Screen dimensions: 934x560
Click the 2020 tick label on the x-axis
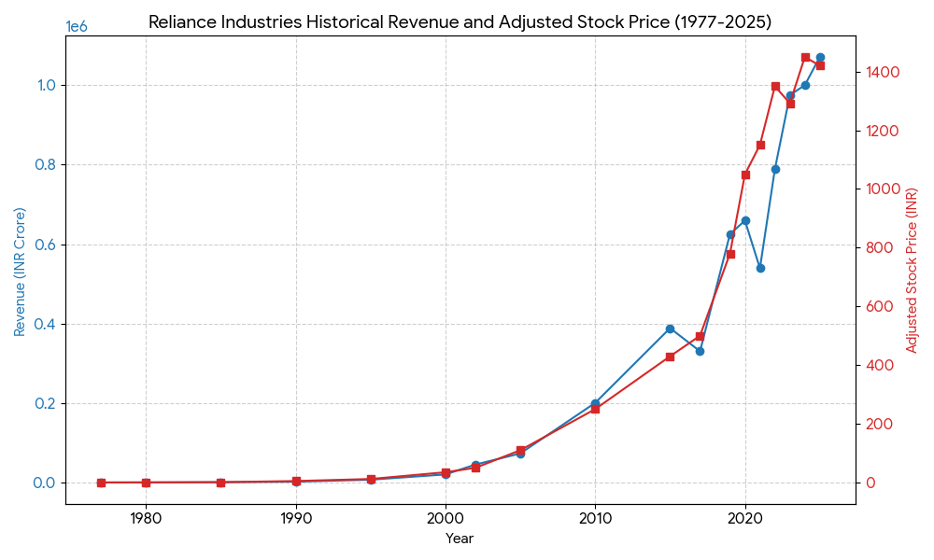pyautogui.click(x=745, y=516)
